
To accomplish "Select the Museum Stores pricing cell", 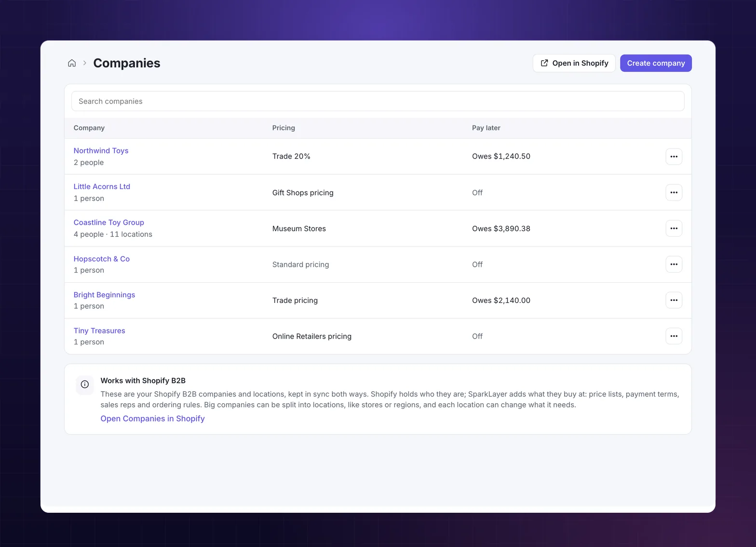I will tap(299, 229).
